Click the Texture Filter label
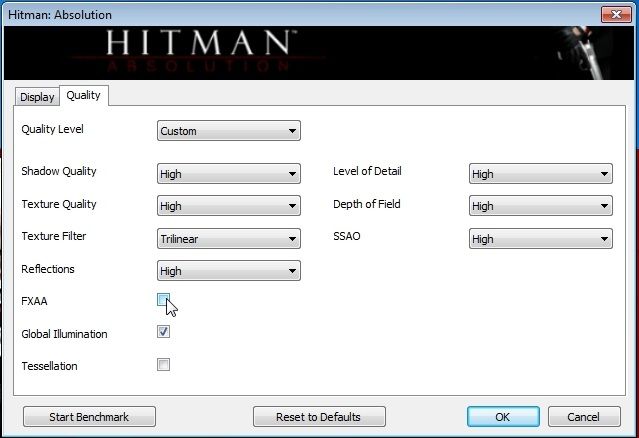Screen dimensions: 639x438 [54, 236]
